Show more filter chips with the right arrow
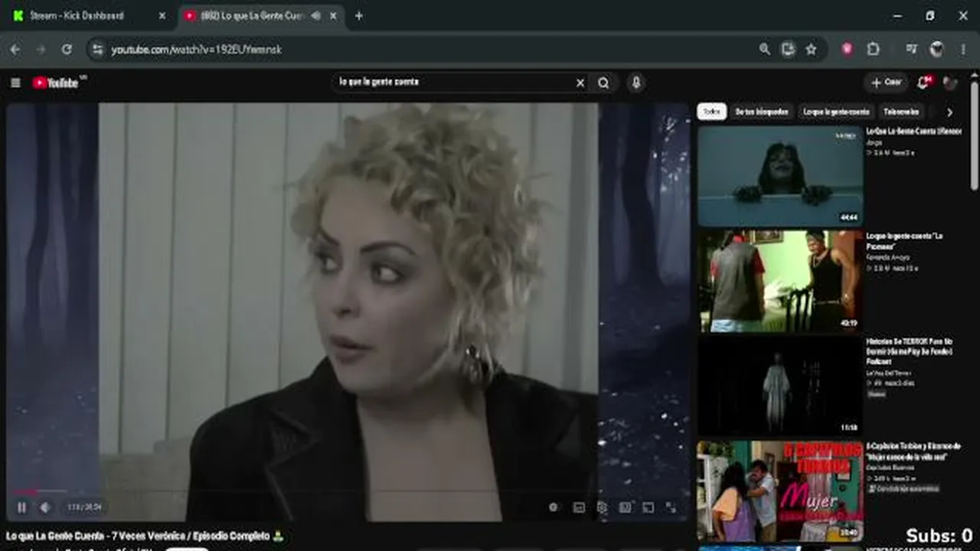 point(949,112)
